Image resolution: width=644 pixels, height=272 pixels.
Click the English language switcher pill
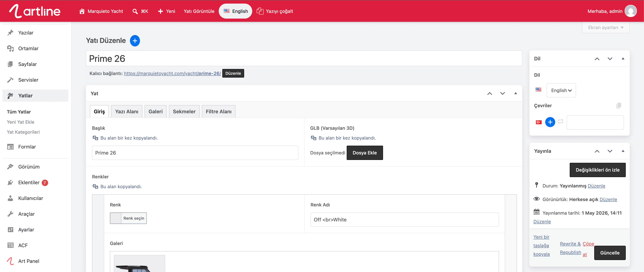click(x=236, y=11)
